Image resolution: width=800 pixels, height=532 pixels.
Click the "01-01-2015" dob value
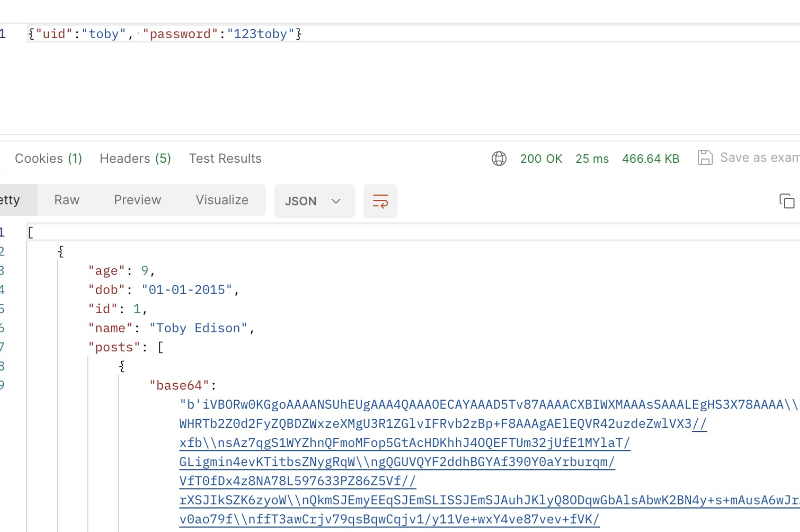186,290
